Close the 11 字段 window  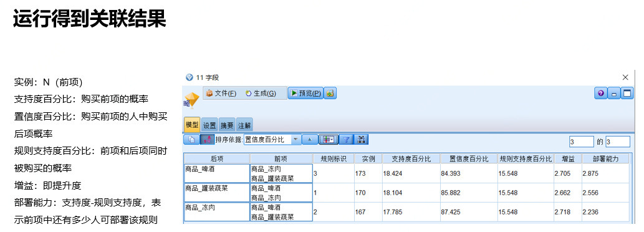[x=625, y=77]
